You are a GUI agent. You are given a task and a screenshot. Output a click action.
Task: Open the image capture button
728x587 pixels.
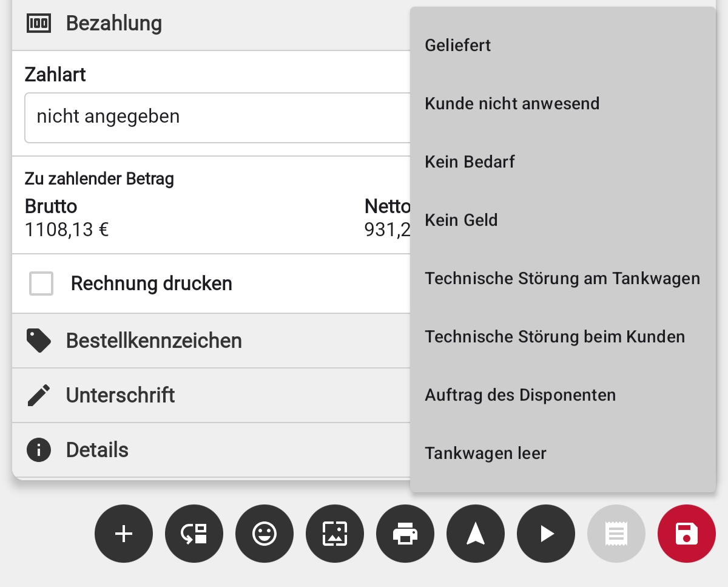tap(335, 534)
